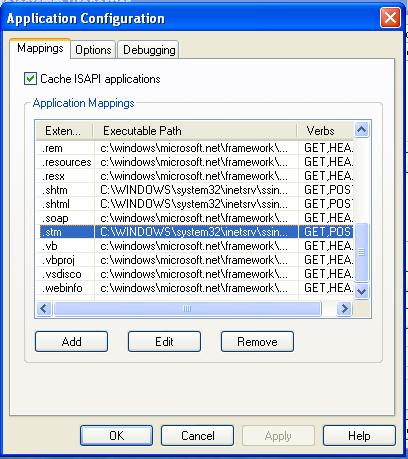Select the .vbproj extension row
Image resolution: width=408 pixels, height=459 pixels.
(196, 260)
